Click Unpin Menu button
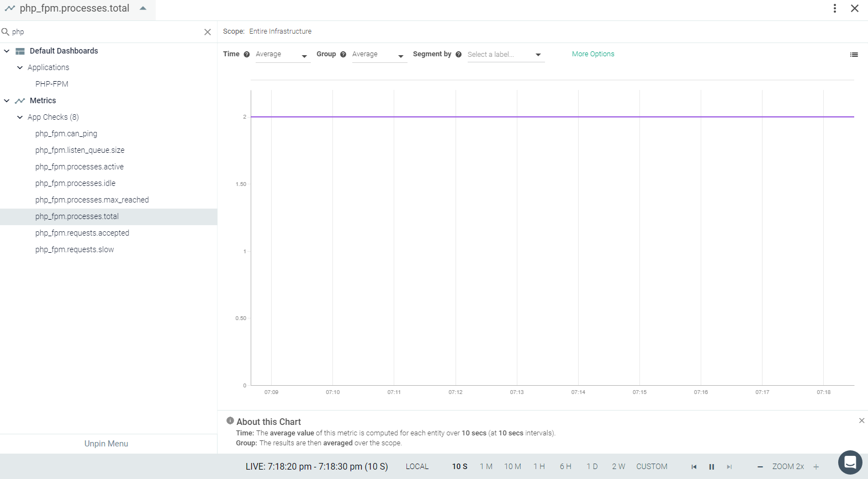 tap(106, 444)
